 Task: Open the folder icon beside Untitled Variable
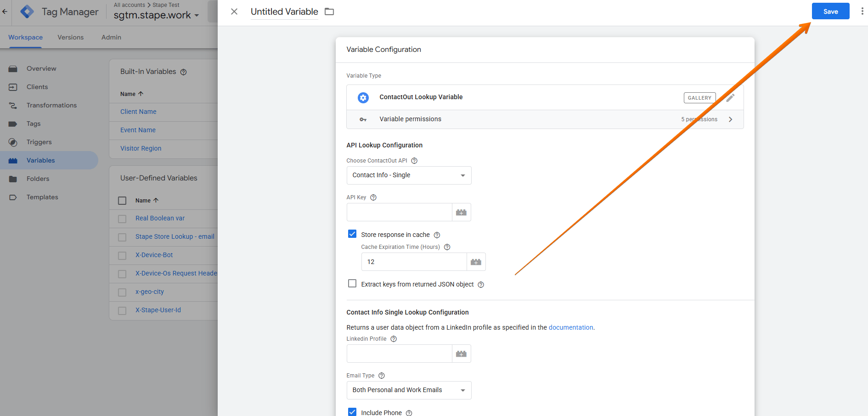tap(329, 11)
